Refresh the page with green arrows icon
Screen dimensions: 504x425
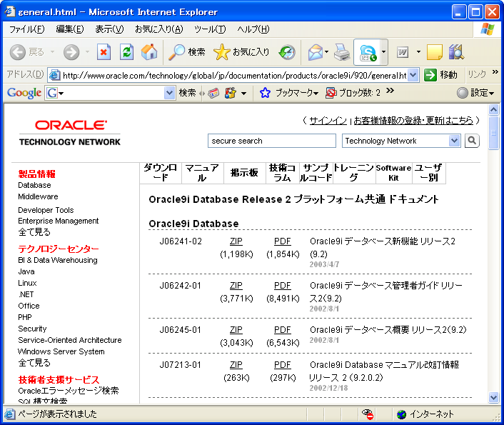(x=126, y=52)
